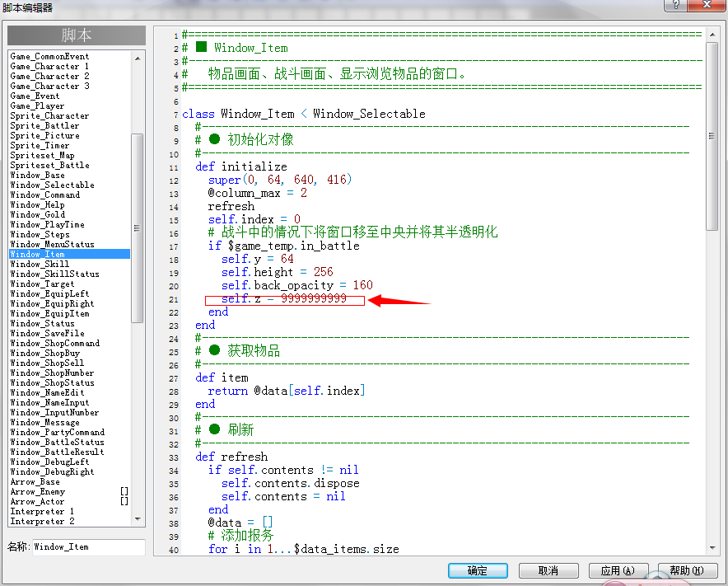Select Window_Target script

[x=42, y=284]
